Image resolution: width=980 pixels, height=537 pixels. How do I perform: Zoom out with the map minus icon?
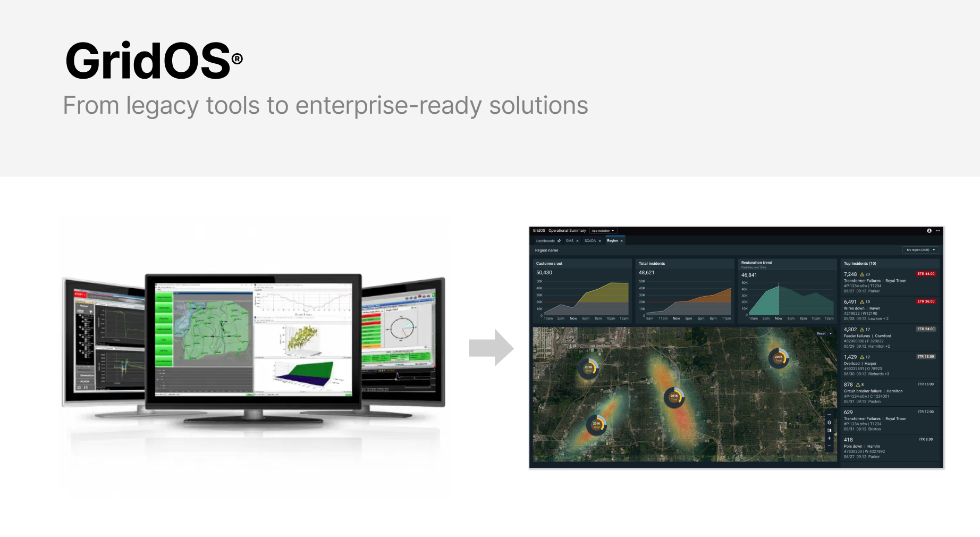(829, 446)
